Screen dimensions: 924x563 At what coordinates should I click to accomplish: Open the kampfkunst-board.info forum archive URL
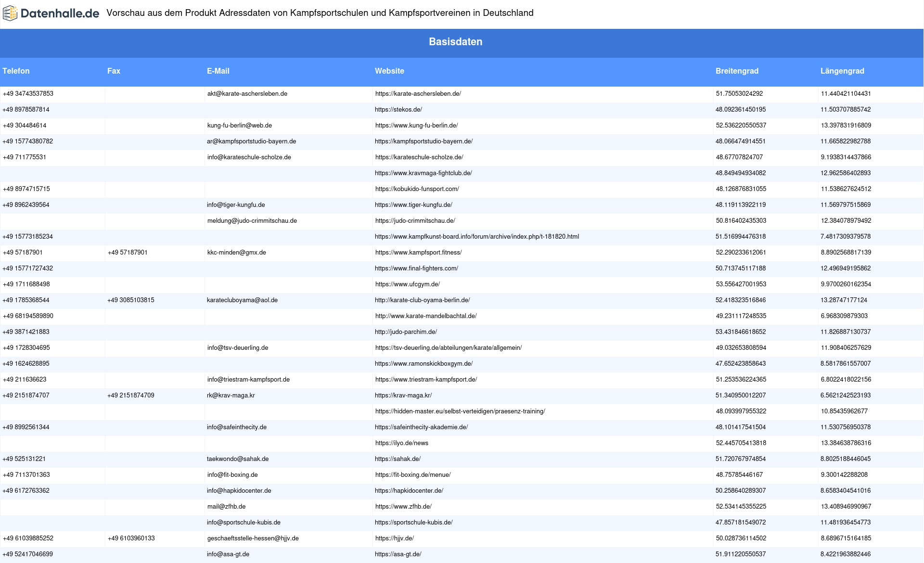[477, 237]
